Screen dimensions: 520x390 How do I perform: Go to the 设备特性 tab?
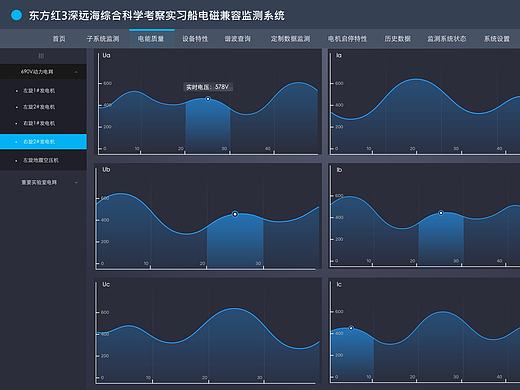(195, 39)
